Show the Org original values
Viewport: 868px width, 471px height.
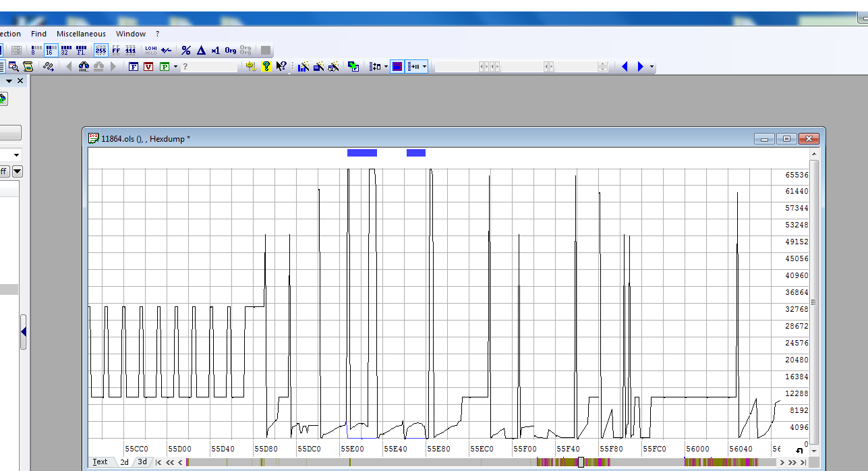pos(231,50)
